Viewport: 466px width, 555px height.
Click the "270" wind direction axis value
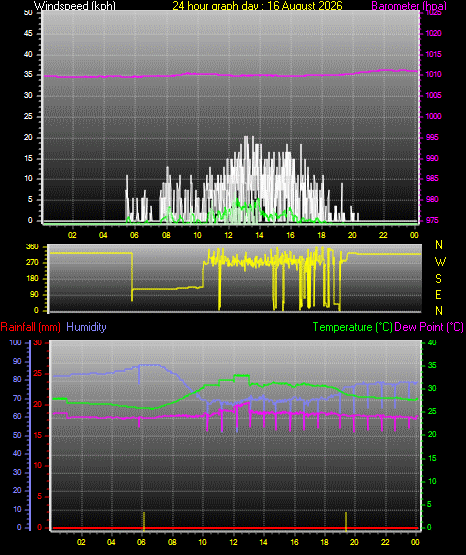pyautogui.click(x=33, y=263)
